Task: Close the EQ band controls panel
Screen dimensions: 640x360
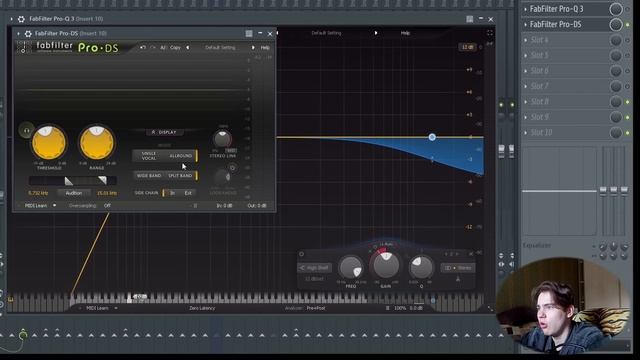Action: click(471, 254)
